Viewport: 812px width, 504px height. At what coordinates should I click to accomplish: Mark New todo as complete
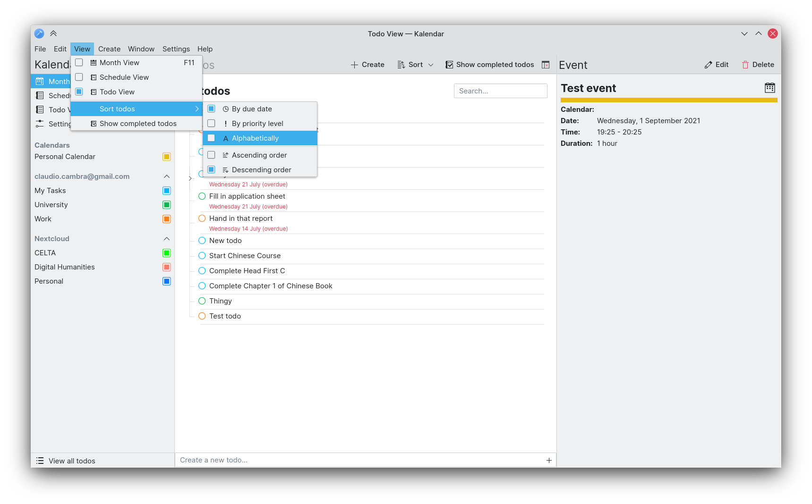(202, 241)
